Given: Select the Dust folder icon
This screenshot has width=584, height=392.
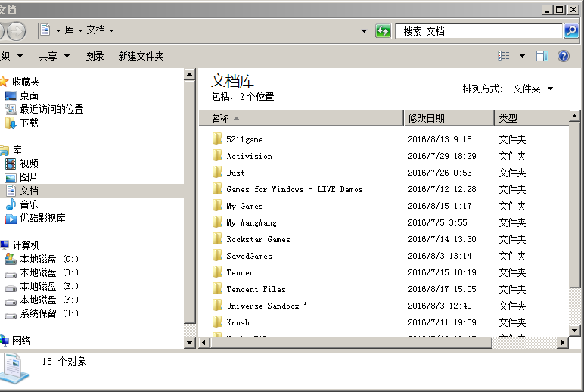Looking at the screenshot, I should coord(218,172).
